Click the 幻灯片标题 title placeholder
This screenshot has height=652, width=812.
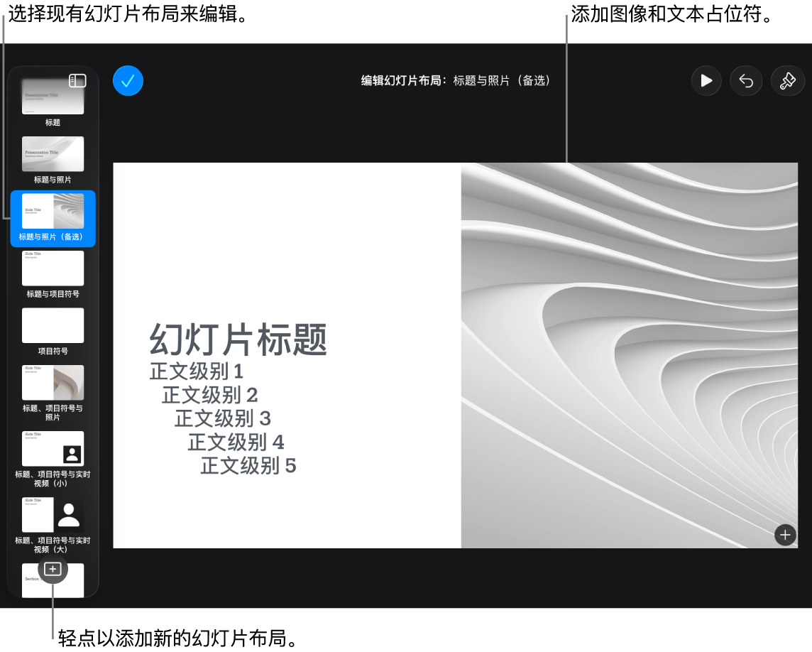(238, 339)
